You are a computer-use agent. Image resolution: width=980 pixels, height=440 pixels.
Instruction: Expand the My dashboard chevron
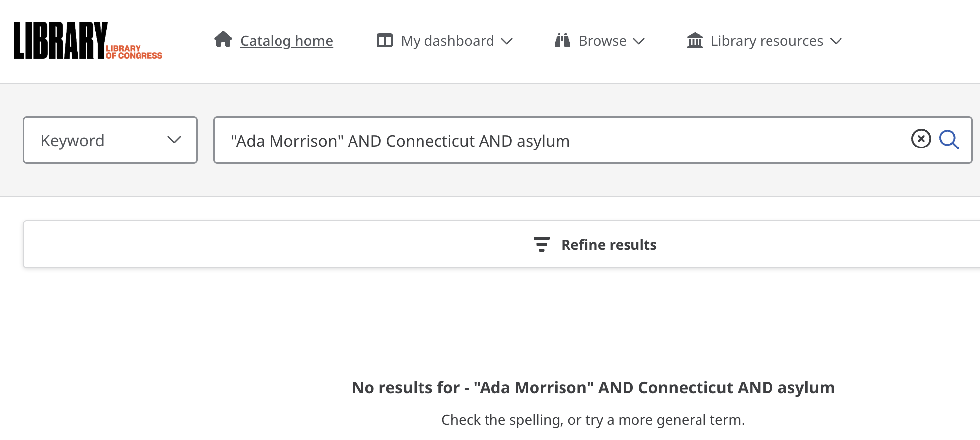pos(507,41)
